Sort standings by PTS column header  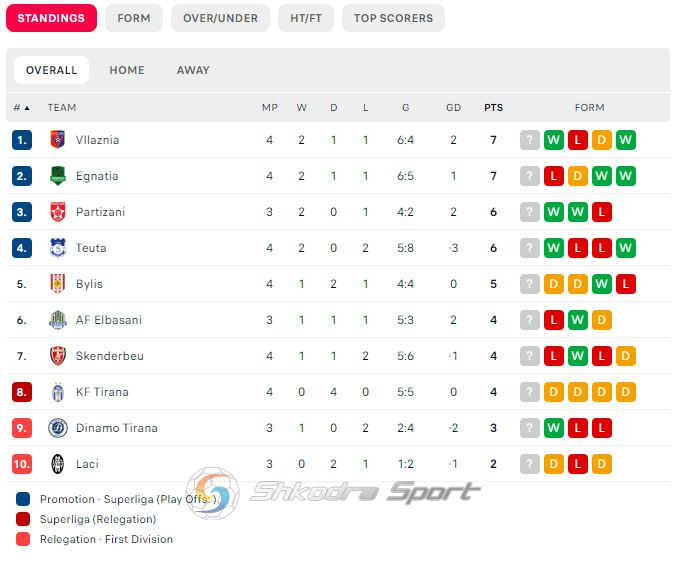click(493, 107)
